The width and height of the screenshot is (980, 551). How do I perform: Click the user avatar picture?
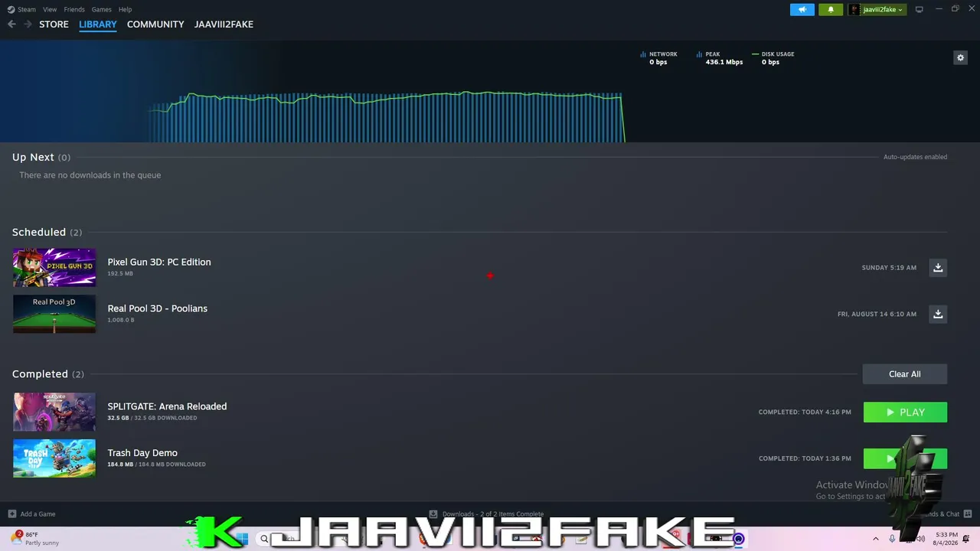pos(854,9)
